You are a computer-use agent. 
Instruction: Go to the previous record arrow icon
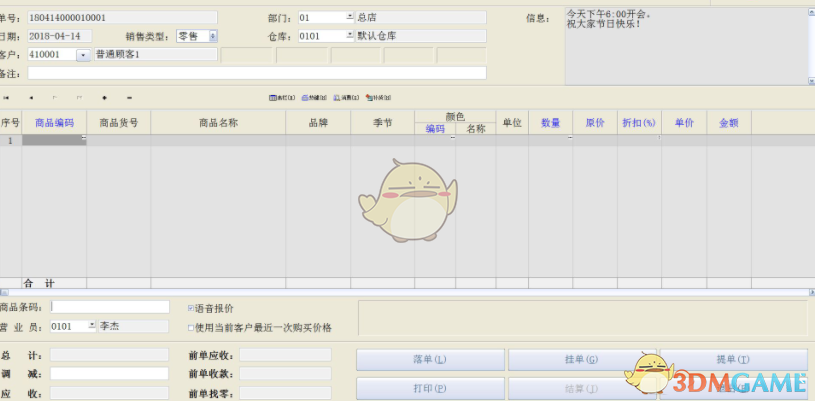[x=31, y=97]
